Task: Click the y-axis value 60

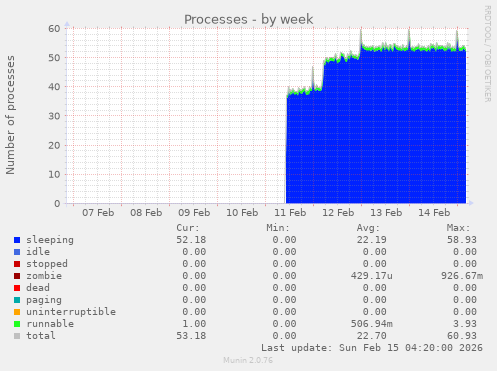Action: click(54, 29)
